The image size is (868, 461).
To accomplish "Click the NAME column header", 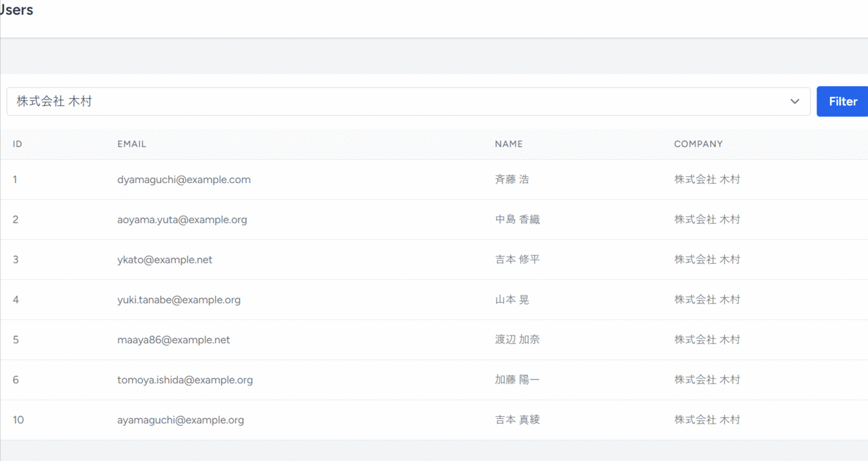I will 509,144.
